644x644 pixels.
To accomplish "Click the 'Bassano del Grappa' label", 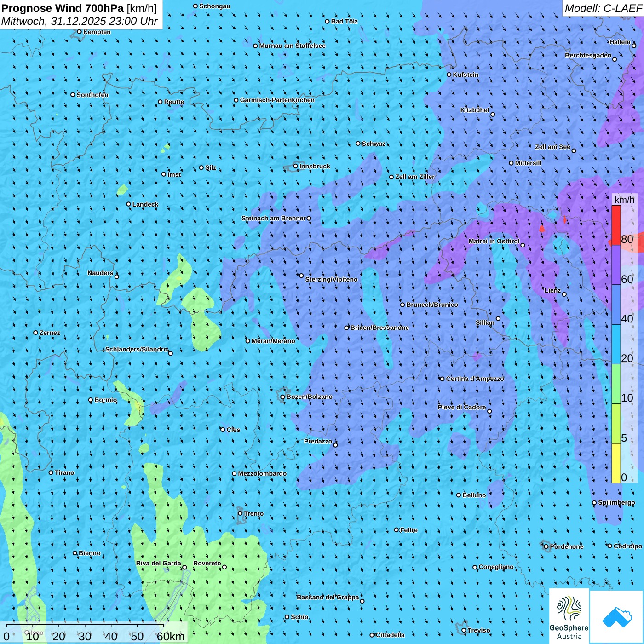I will tap(328, 597).
